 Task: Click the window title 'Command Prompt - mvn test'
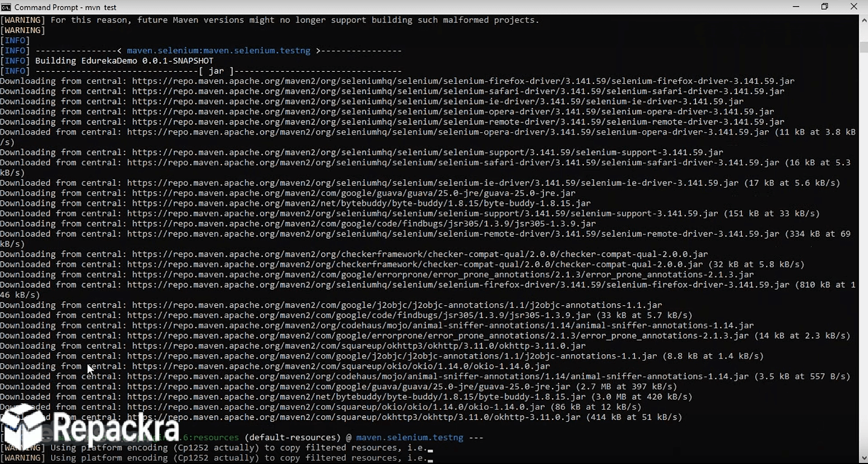(x=66, y=7)
